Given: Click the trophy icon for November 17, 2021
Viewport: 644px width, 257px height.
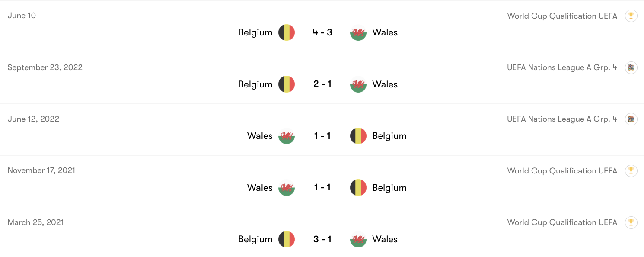Looking at the screenshot, I should click(x=631, y=171).
